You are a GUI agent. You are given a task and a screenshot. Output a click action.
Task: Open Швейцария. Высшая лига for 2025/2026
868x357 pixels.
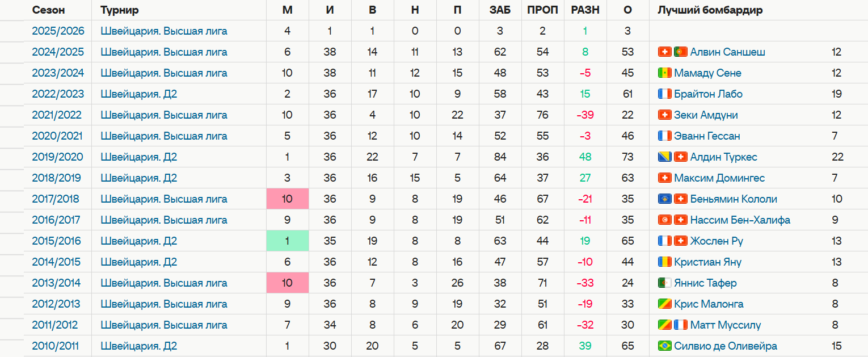(164, 31)
